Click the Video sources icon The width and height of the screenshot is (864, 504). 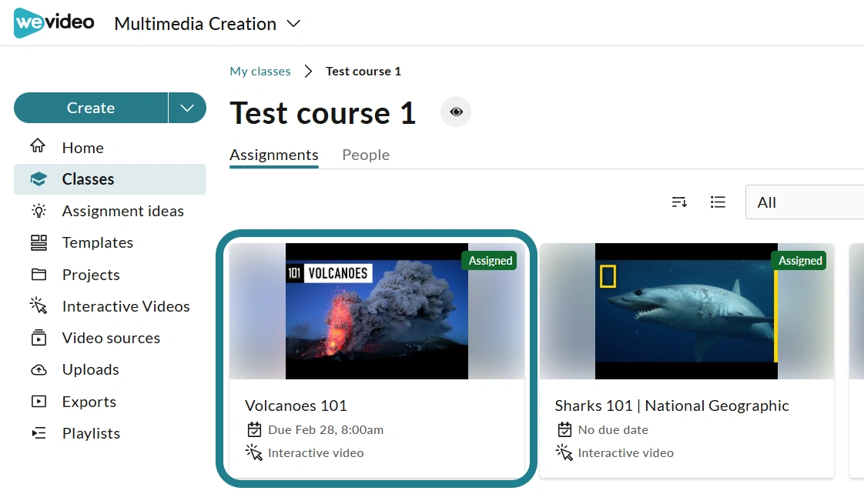[x=39, y=338]
